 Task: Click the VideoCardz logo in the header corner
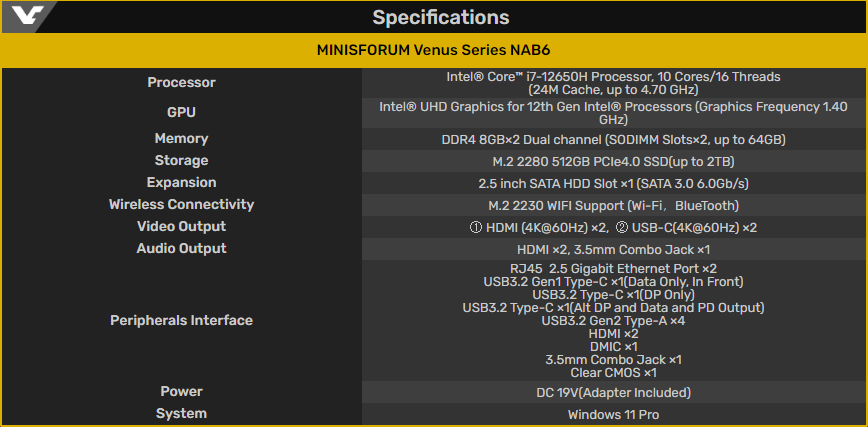click(24, 16)
